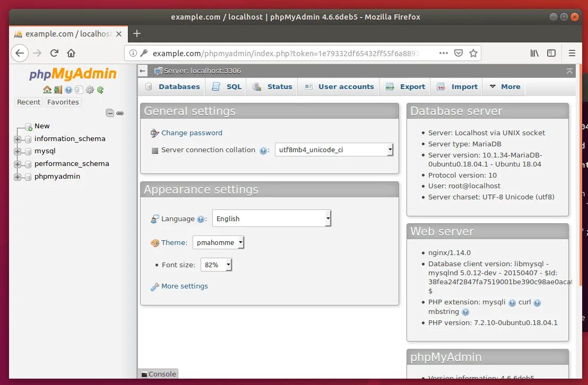Click the Log out door icon
This screenshot has width=588, height=385.
(58, 90)
